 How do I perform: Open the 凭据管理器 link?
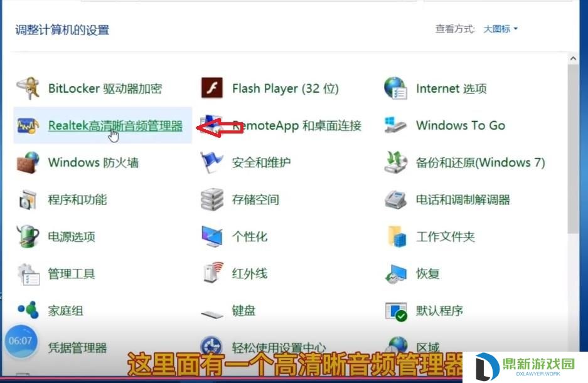(78, 348)
